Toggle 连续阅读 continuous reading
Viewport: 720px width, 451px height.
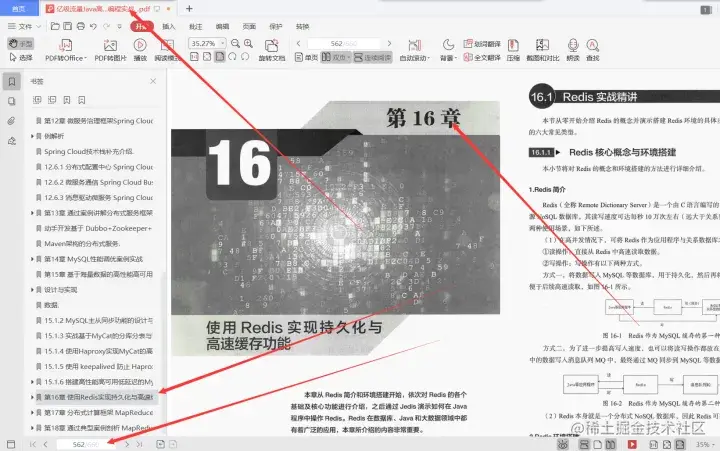(373, 57)
